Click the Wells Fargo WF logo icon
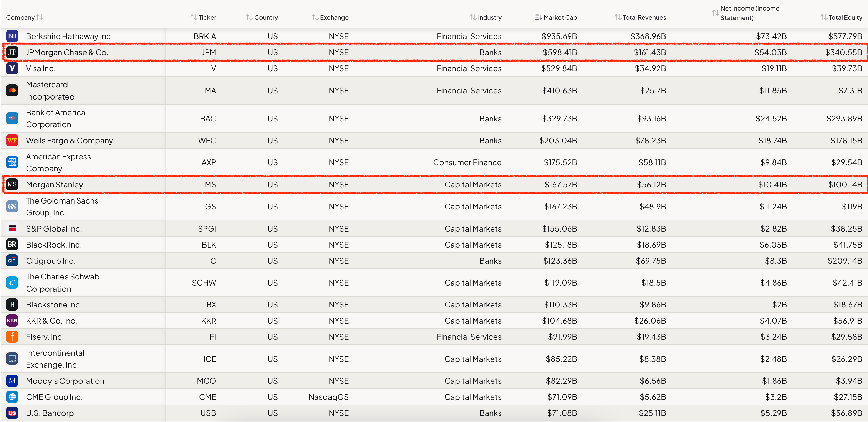 [x=12, y=140]
